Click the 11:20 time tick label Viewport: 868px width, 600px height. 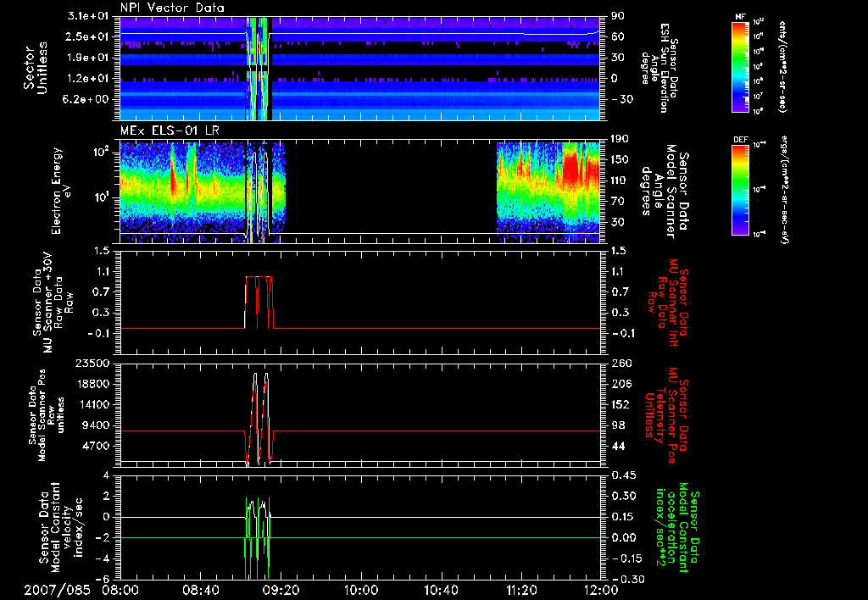tap(520, 590)
